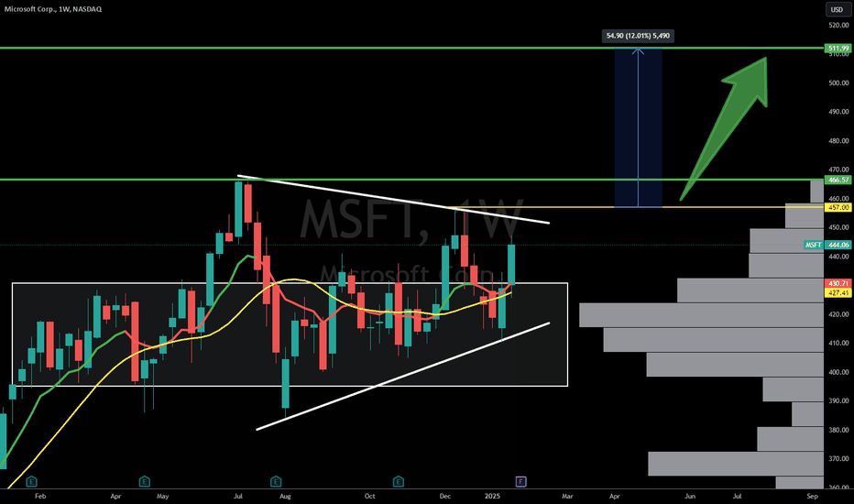Viewport: 854px width, 504px height.
Task: Click the yellow 427.41 moving average label
Action: click(838, 293)
